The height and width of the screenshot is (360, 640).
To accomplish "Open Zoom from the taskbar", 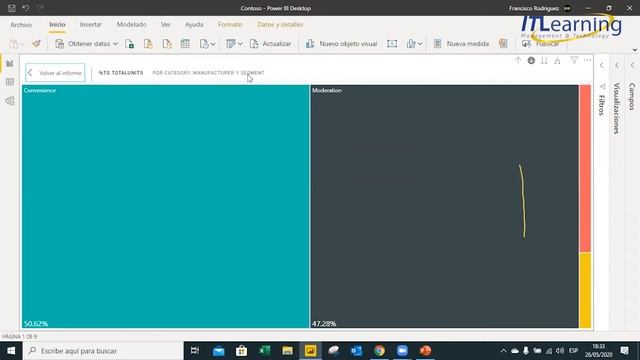I will click(x=402, y=351).
